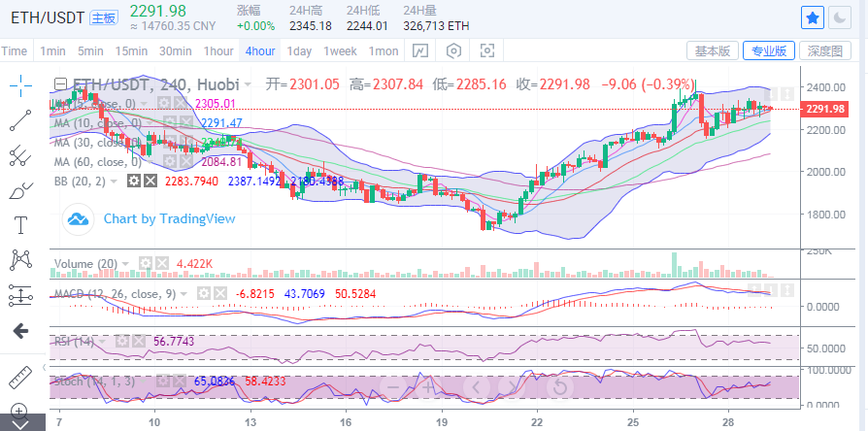
Task: Select the 15min interval tab
Action: (131, 50)
